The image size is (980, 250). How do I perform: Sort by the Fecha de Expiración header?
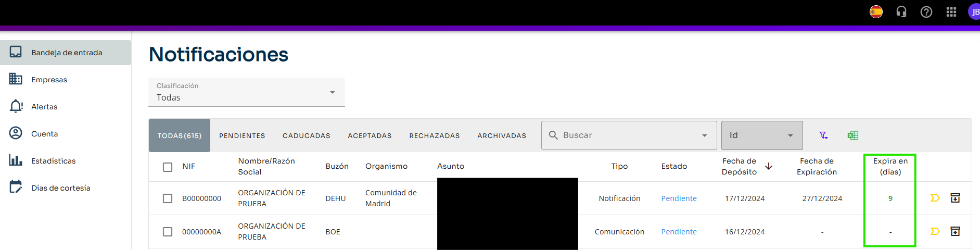point(817,166)
